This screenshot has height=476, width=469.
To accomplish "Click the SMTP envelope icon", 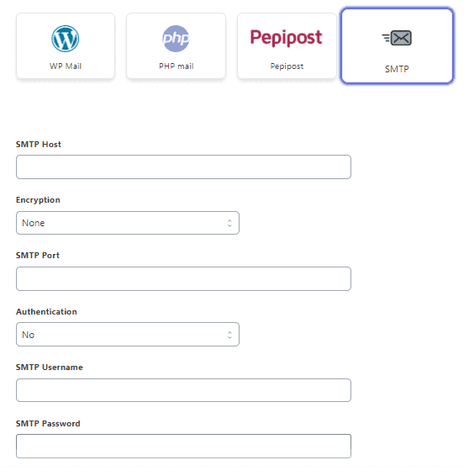I will (x=397, y=38).
